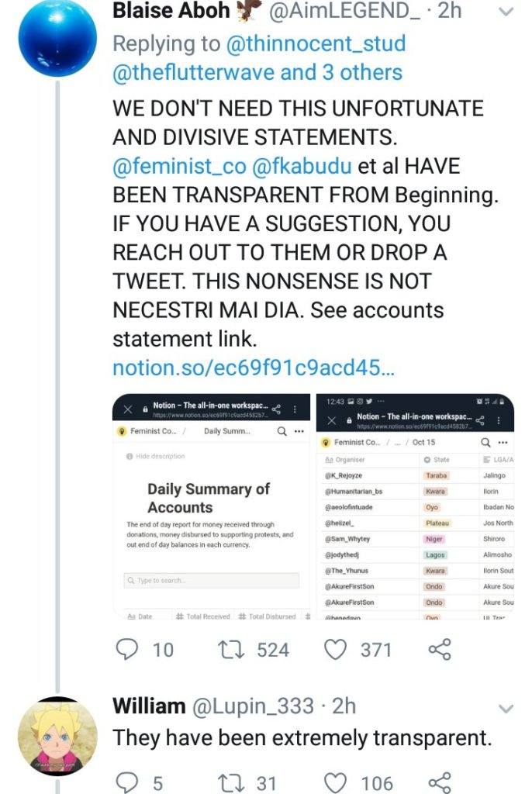View the Oct 15 organiser table image
Screen dimensions: 532x794
pyautogui.click(x=415, y=506)
